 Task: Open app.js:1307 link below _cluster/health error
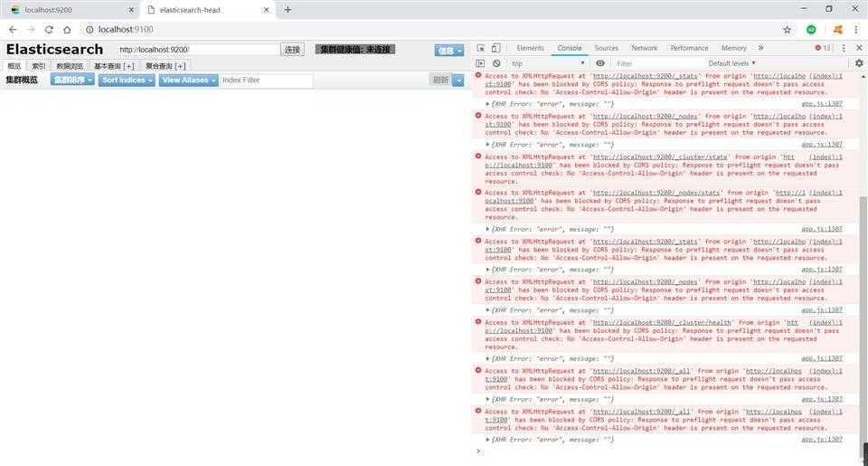(x=822, y=358)
